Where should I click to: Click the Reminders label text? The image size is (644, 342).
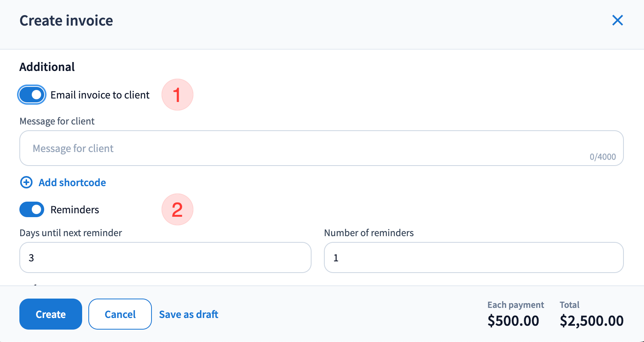[x=75, y=210]
